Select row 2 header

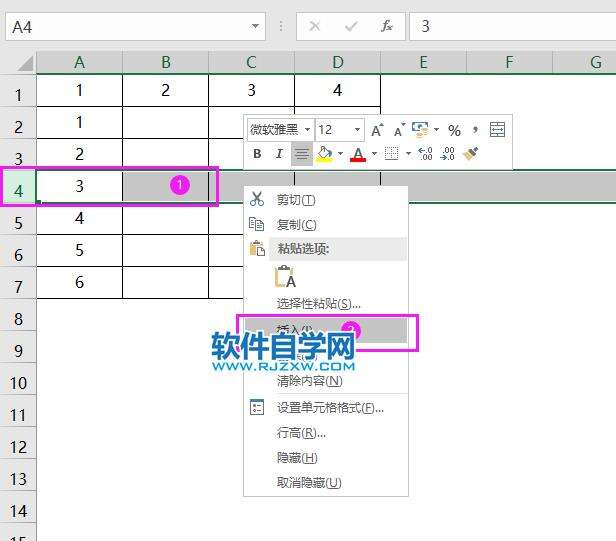pos(18,123)
